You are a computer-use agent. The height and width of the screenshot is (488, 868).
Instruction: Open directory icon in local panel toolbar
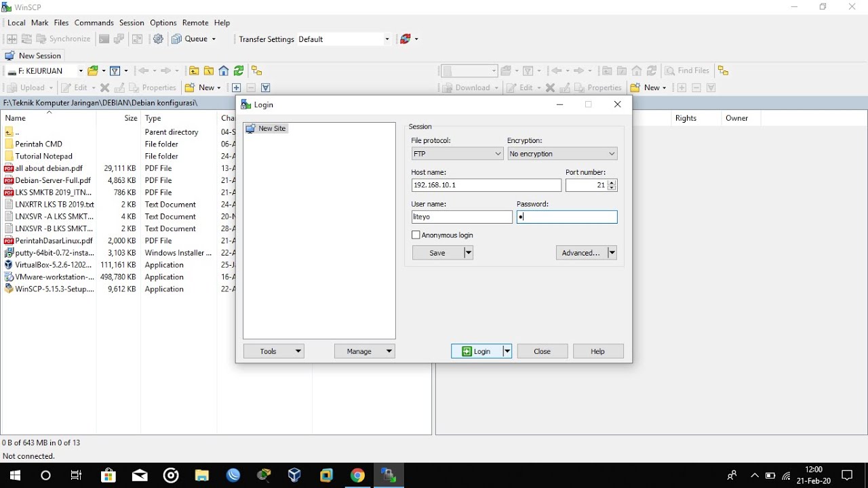click(93, 70)
